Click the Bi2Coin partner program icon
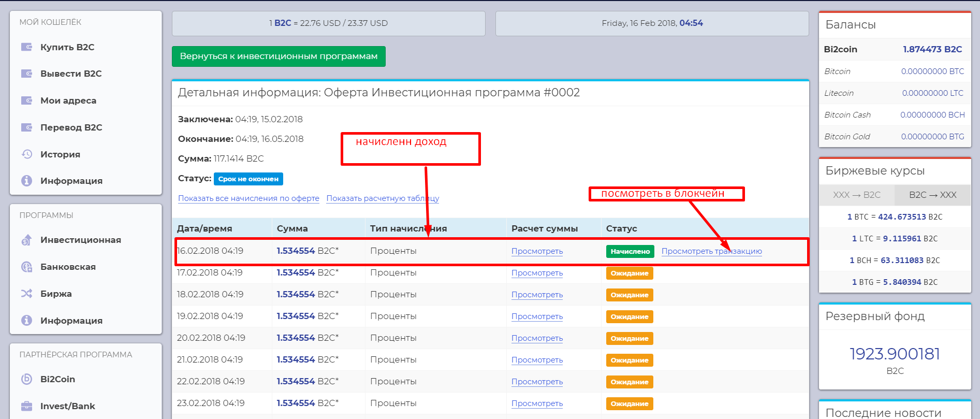This screenshot has height=419, width=980. pos(26,379)
